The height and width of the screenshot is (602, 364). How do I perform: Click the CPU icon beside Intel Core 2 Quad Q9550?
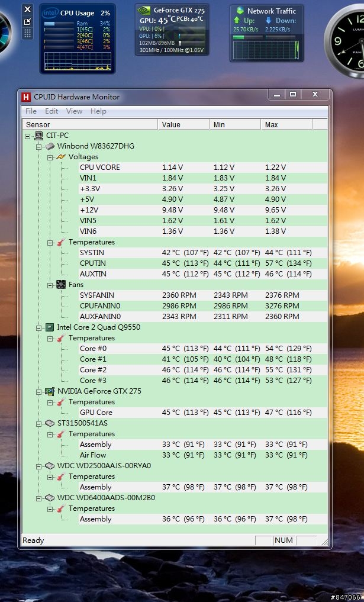50,327
